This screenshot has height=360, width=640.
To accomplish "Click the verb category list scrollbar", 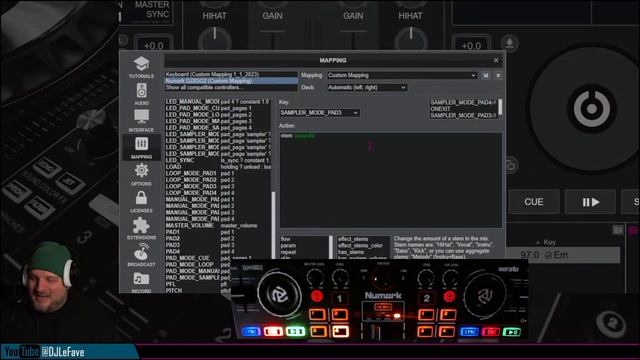I will point(331,247).
